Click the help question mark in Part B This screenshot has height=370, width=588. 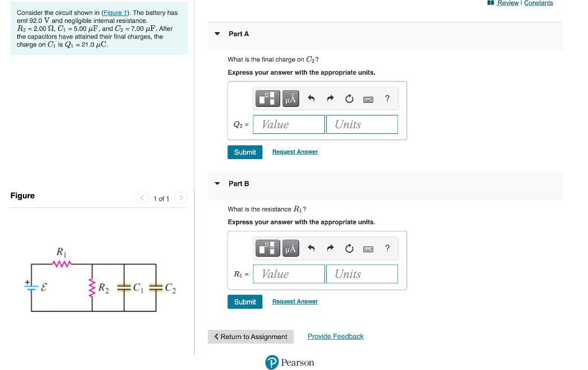(x=387, y=248)
